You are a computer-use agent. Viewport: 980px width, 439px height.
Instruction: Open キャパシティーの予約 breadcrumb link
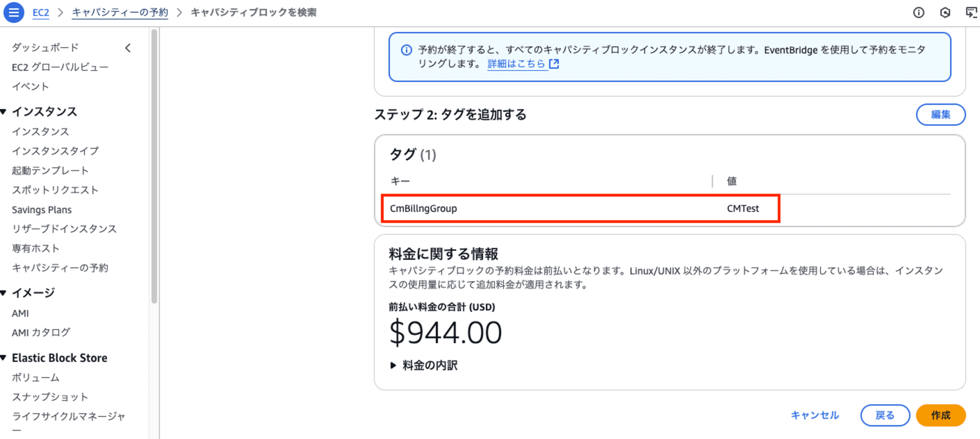[x=120, y=12]
